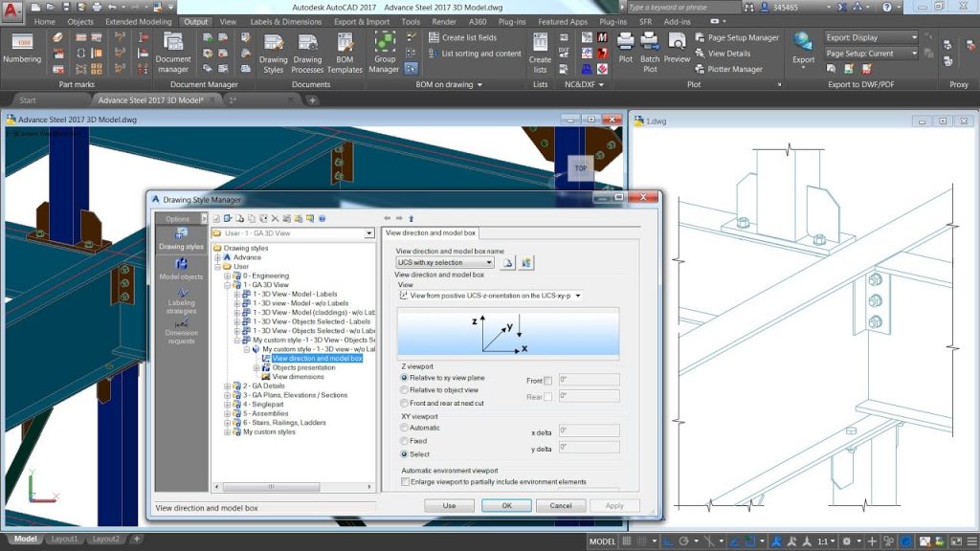Select Model objects in Options sidebar

(181, 269)
